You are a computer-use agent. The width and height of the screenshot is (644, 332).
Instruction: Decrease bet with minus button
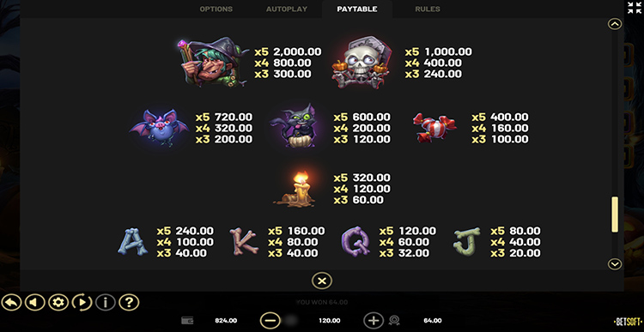click(x=270, y=321)
